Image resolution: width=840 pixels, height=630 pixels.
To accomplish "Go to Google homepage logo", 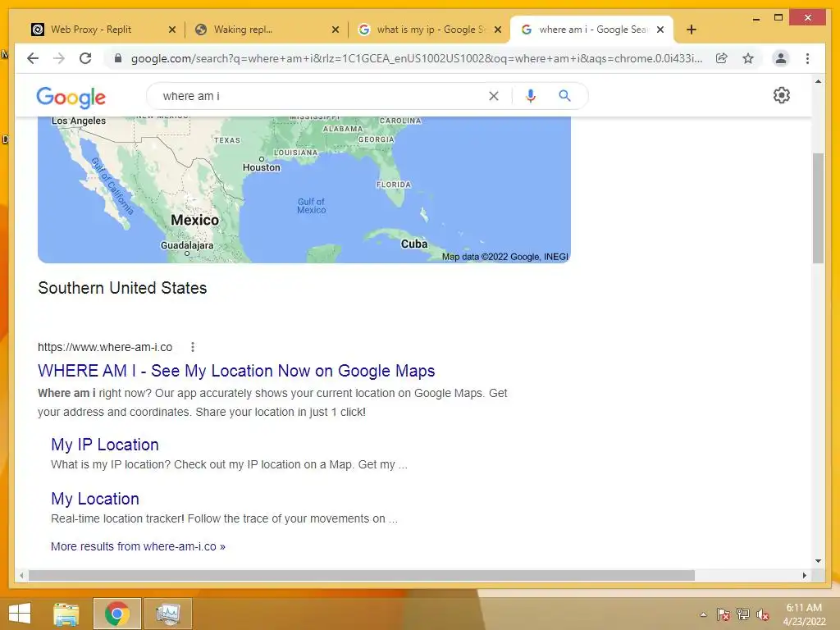I will 71,97.
